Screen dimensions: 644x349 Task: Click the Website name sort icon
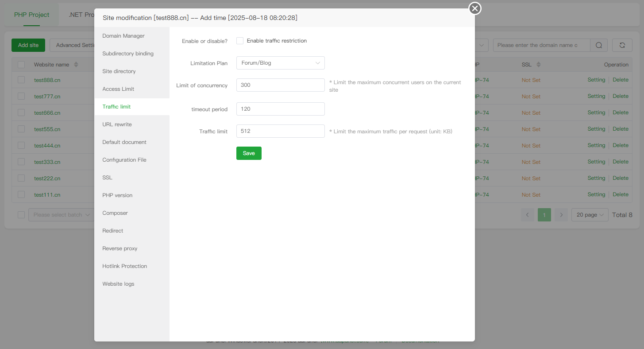click(76, 65)
